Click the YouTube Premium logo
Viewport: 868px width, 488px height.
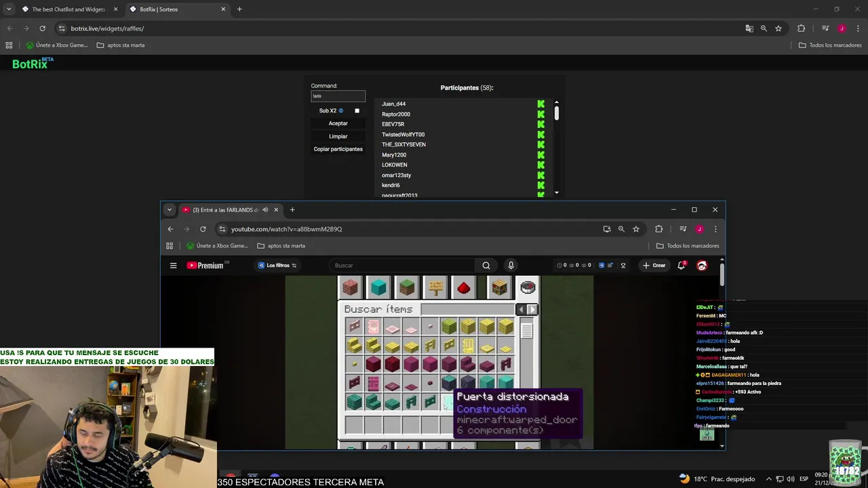(x=205, y=266)
